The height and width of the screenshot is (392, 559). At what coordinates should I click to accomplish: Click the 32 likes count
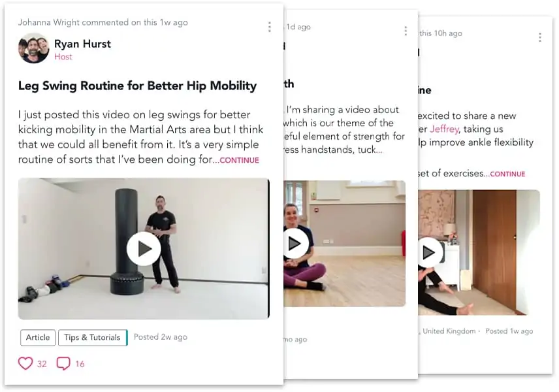point(42,364)
